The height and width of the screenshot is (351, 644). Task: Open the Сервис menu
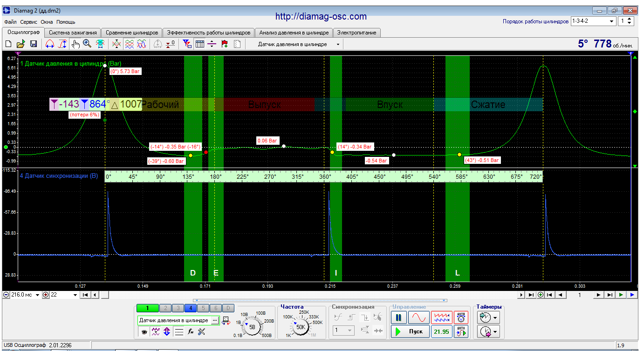point(29,22)
